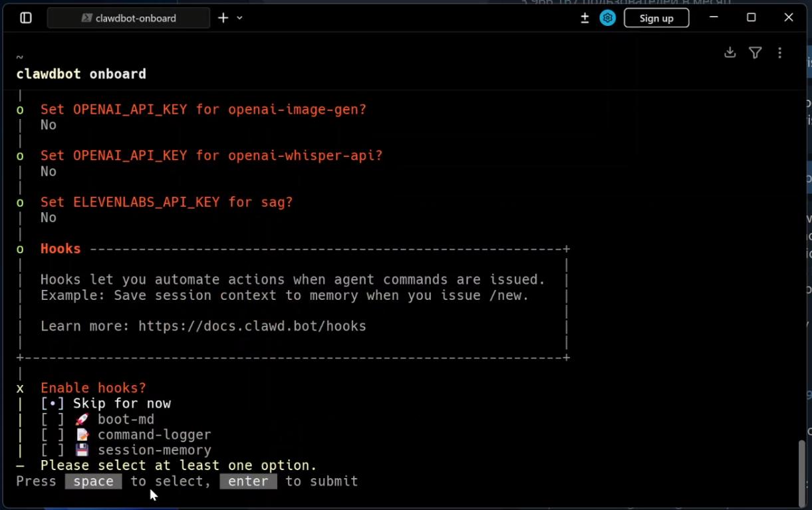The width and height of the screenshot is (812, 510).
Task: Open the filter blocks icon
Action: 755,52
